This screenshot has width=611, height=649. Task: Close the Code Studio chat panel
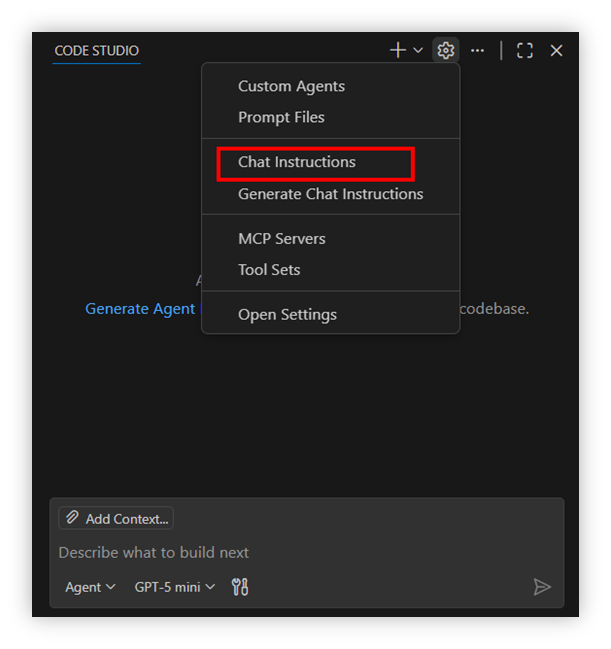[x=557, y=50]
